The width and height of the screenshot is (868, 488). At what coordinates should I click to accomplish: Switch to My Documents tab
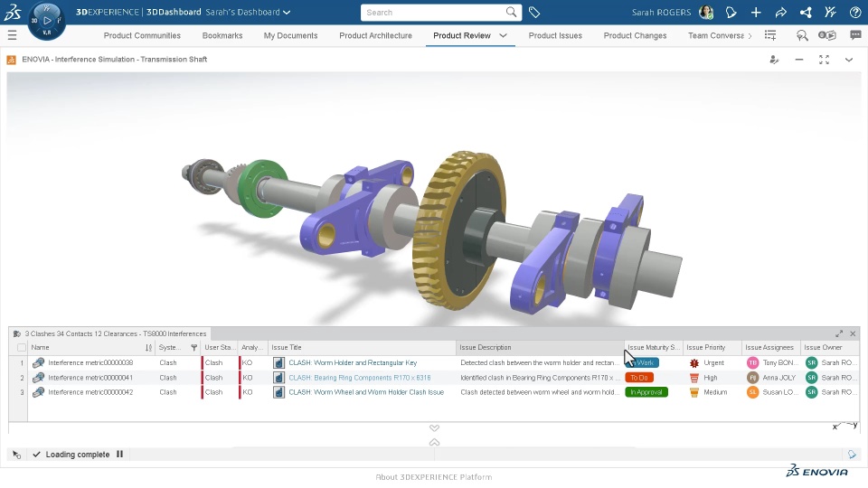tap(290, 35)
